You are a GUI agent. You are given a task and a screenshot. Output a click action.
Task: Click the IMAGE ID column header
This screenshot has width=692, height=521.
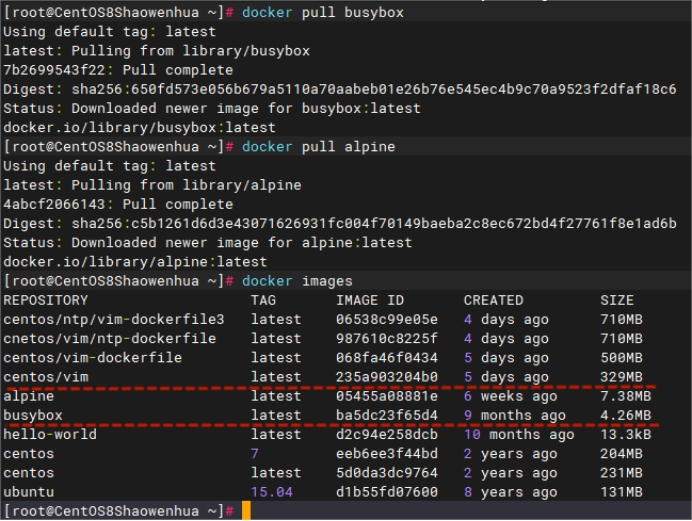coord(370,300)
